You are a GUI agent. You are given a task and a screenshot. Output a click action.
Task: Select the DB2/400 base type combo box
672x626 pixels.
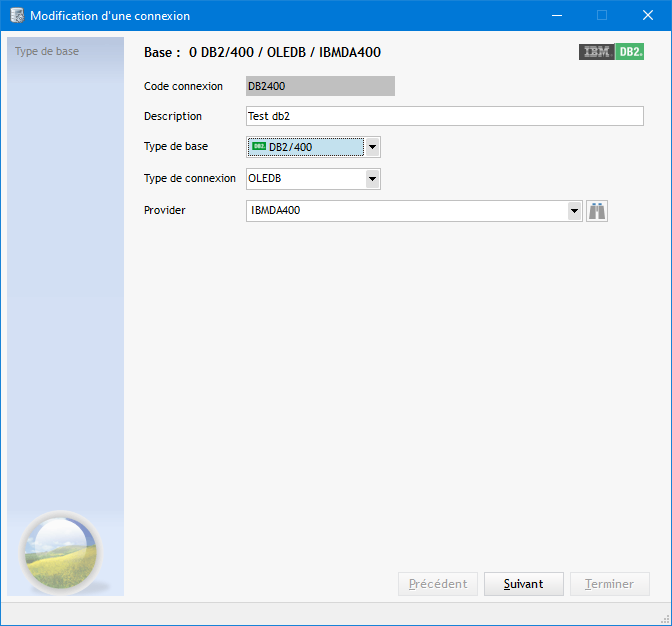(313, 147)
